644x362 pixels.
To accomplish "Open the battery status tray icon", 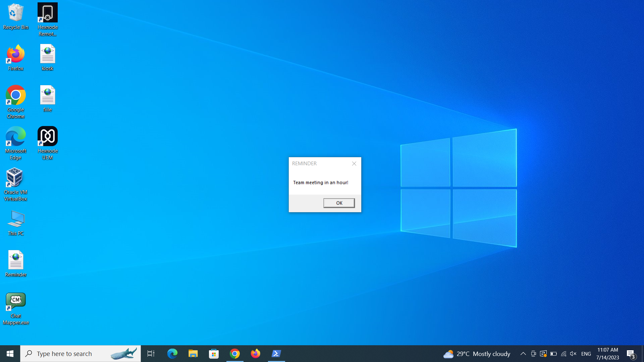I will pyautogui.click(x=553, y=354).
